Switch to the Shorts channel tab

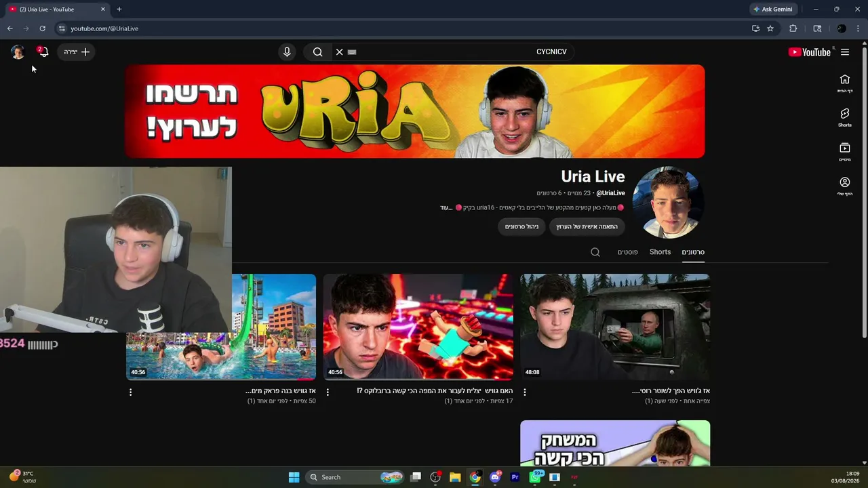660,252
